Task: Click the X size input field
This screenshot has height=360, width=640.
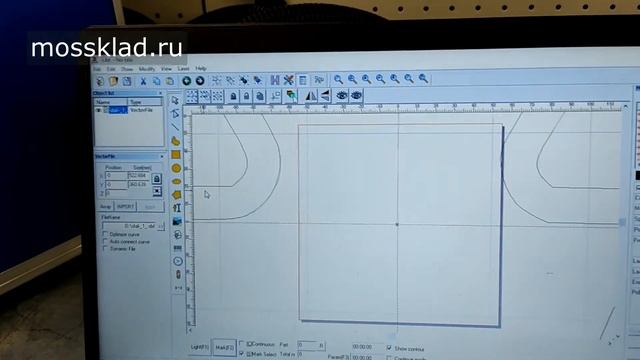Action: (139, 176)
